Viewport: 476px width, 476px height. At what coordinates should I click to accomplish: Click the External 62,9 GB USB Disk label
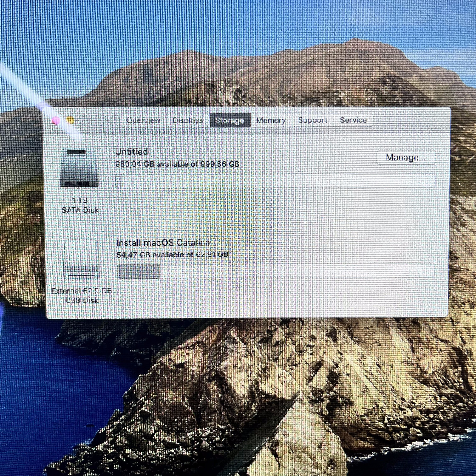pyautogui.click(x=82, y=296)
